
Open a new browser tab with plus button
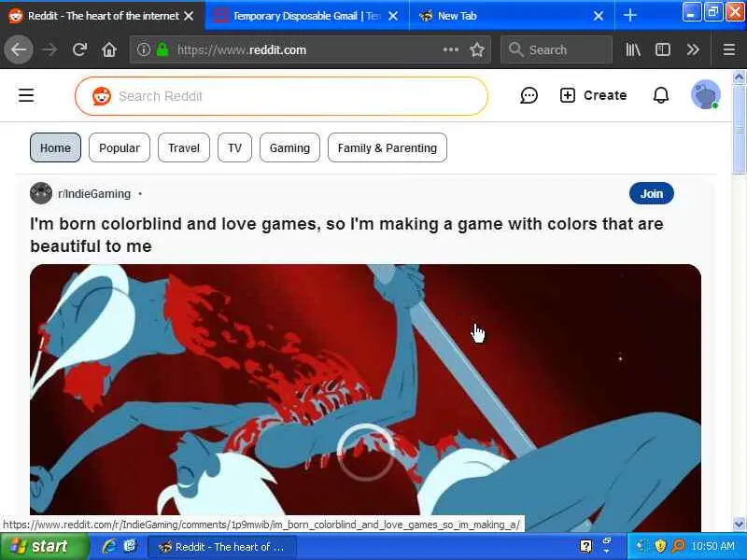pos(629,16)
